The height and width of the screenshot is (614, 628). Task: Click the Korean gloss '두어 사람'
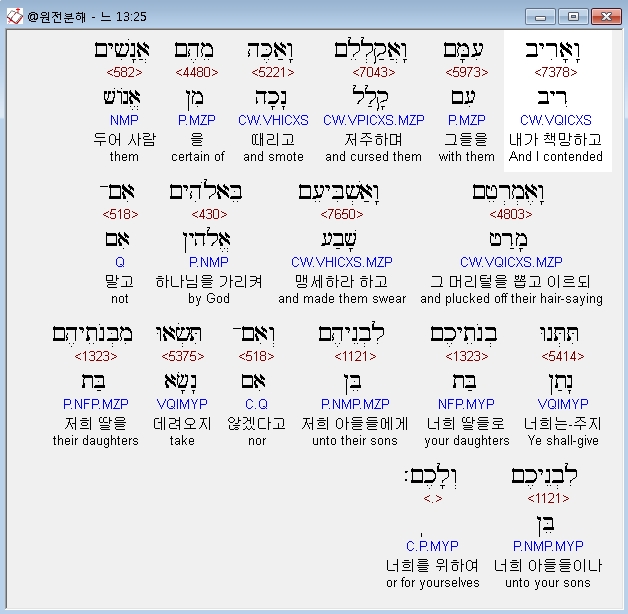point(124,139)
